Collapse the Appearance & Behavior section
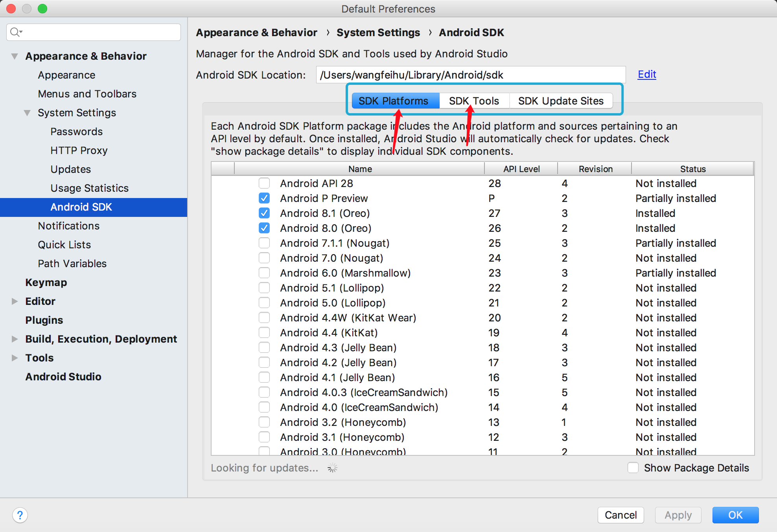This screenshot has height=532, width=777. point(14,56)
